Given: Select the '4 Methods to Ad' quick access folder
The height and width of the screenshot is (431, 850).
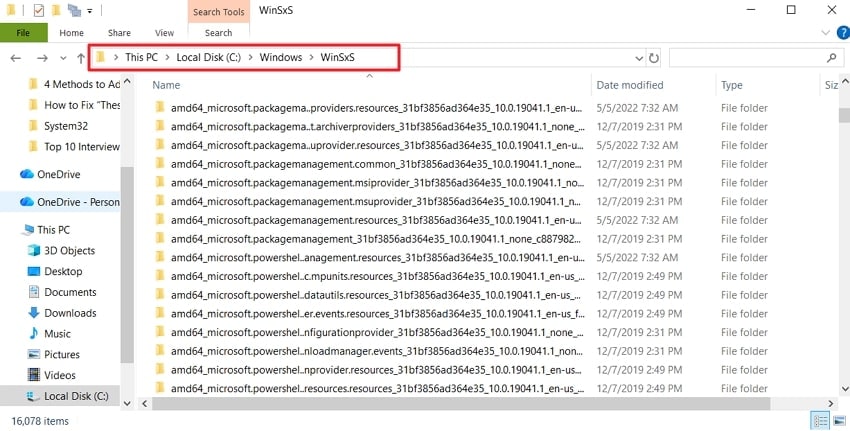Looking at the screenshot, I should [74, 84].
